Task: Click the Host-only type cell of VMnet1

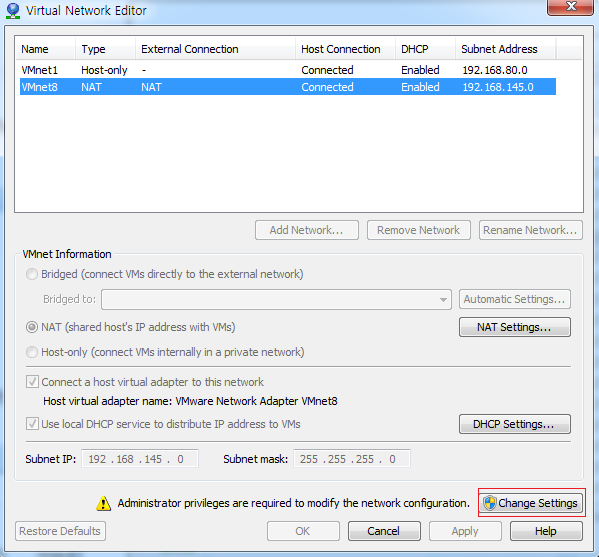Action: (x=104, y=70)
